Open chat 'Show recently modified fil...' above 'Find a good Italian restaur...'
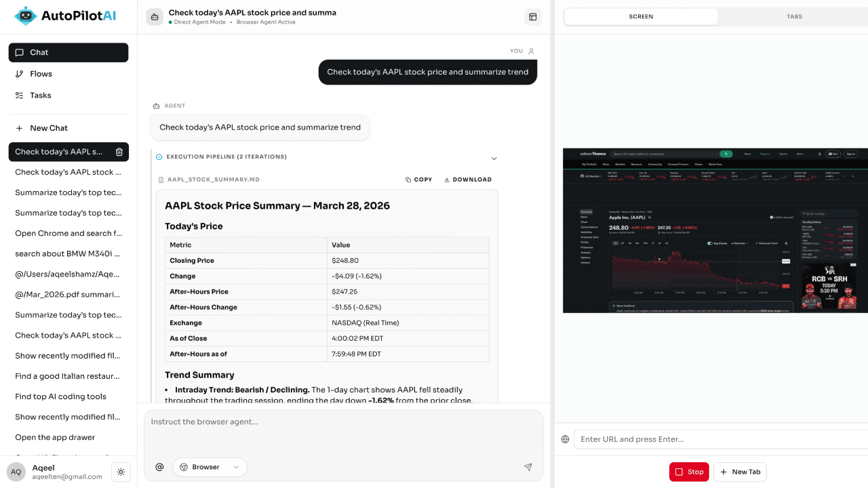Screen dimensions: 868x488 click(x=68, y=356)
